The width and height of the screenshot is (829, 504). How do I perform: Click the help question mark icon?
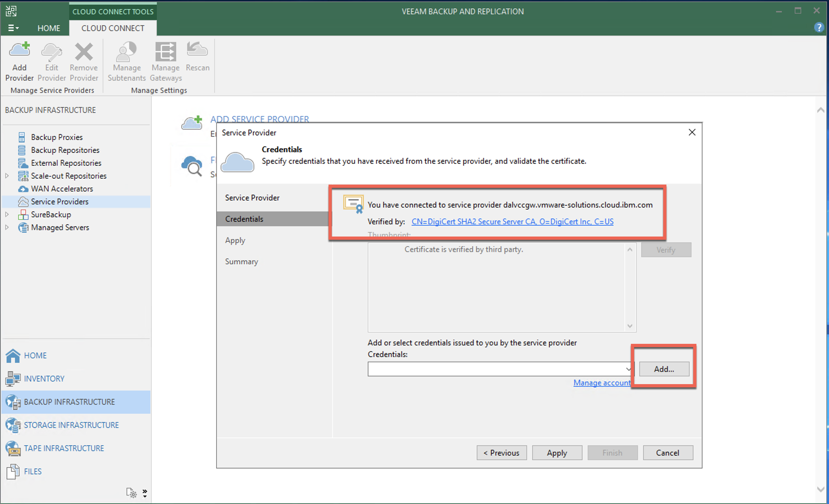click(819, 28)
